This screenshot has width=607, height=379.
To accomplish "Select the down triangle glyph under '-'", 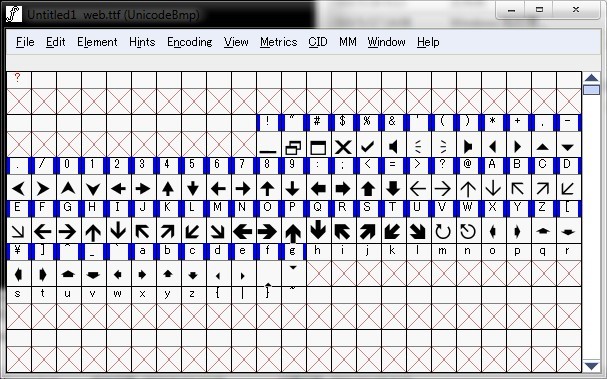I will coord(568,144).
